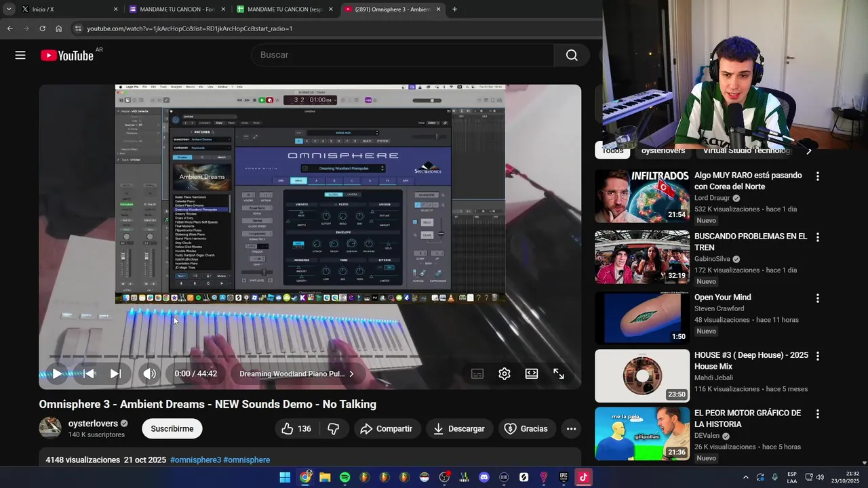Open the Open Your Mind video title
The height and width of the screenshot is (488, 868).
pyautogui.click(x=722, y=297)
